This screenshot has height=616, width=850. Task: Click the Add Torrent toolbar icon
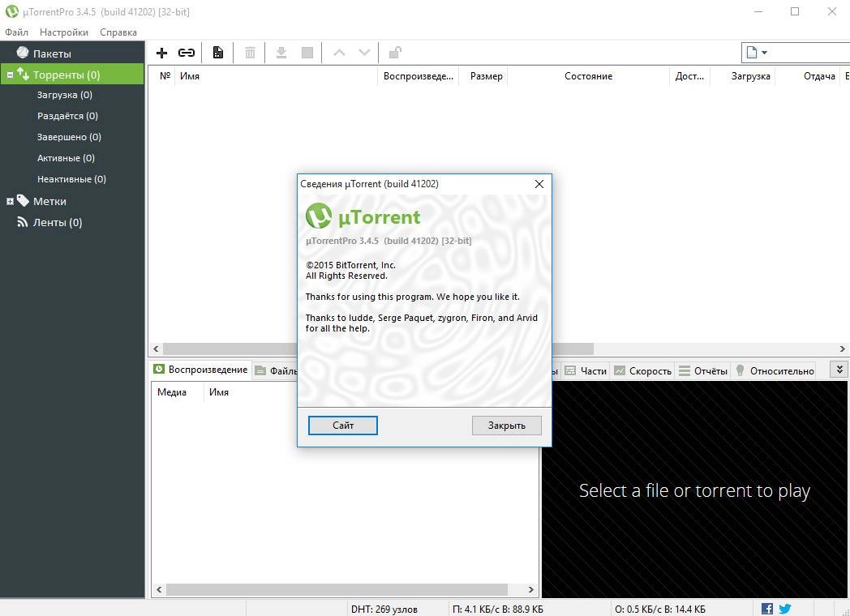point(161,52)
